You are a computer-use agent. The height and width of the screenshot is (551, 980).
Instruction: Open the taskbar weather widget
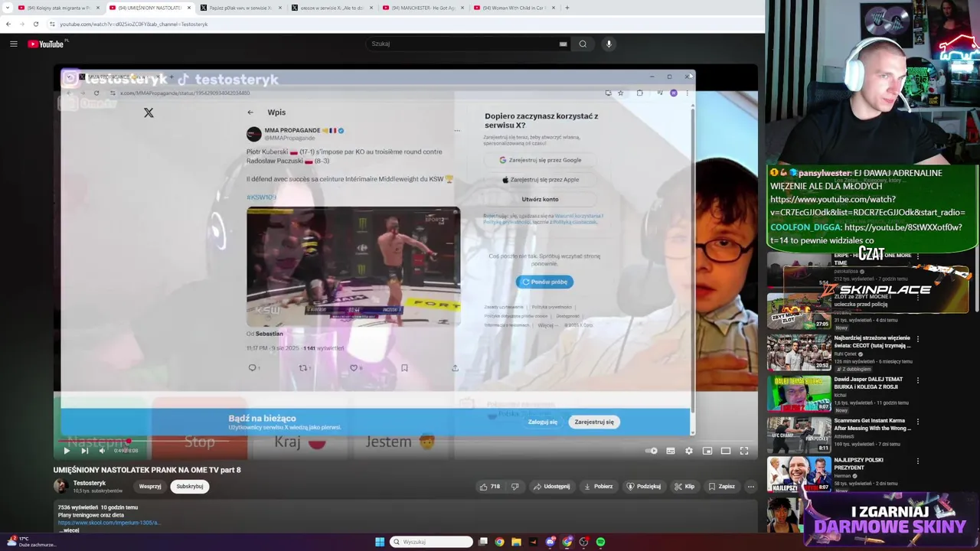pos(31,542)
